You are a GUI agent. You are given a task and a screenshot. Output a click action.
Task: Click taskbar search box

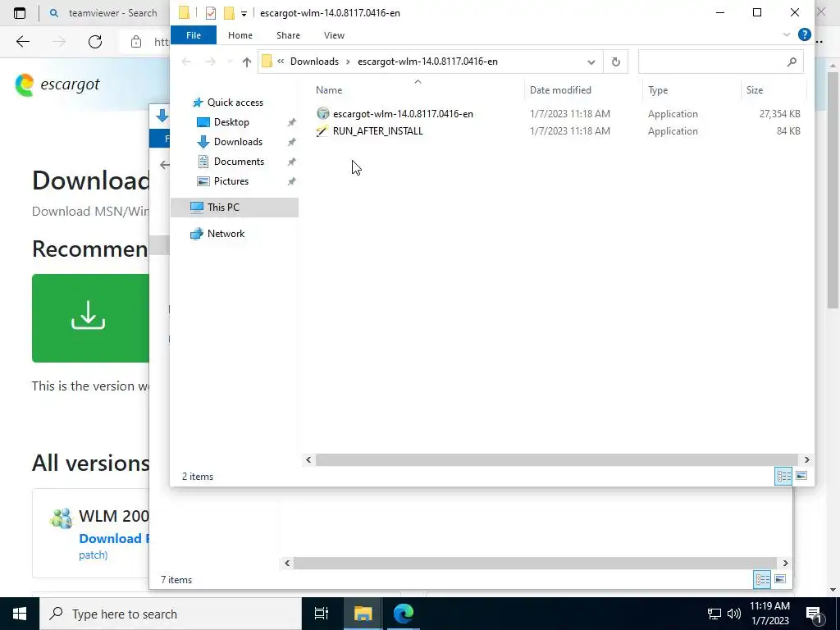[x=171, y=614]
